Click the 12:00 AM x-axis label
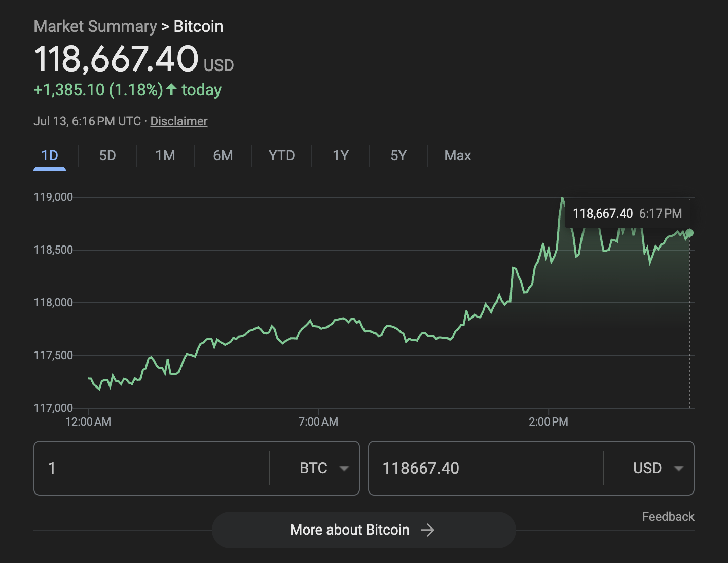The height and width of the screenshot is (563, 728). pos(88,421)
